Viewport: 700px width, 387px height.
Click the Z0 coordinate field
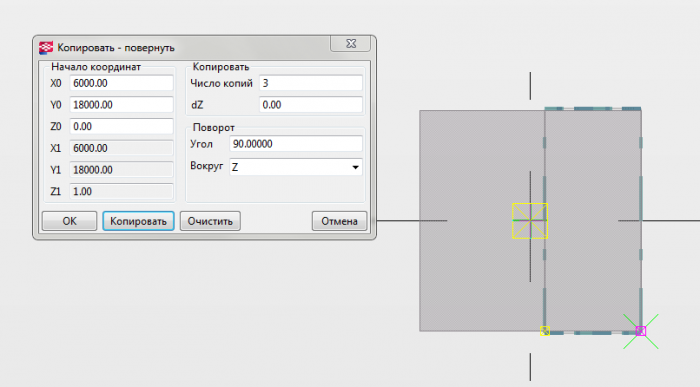[121, 126]
